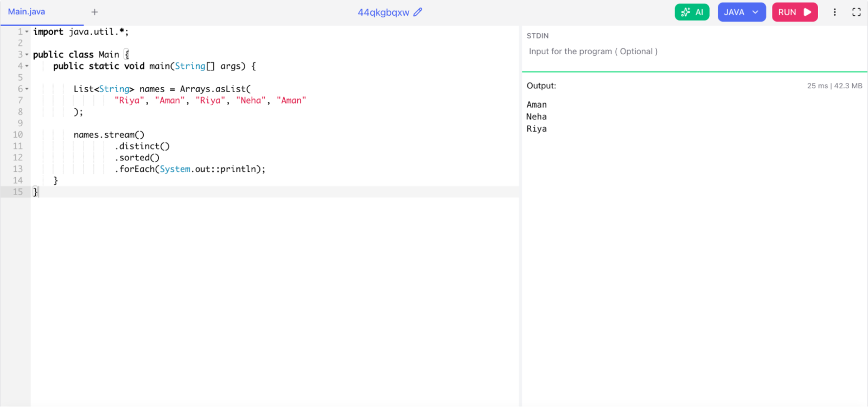This screenshot has width=868, height=407.
Task: Place cursor on the .sorted() line
Action: pyautogui.click(x=137, y=158)
